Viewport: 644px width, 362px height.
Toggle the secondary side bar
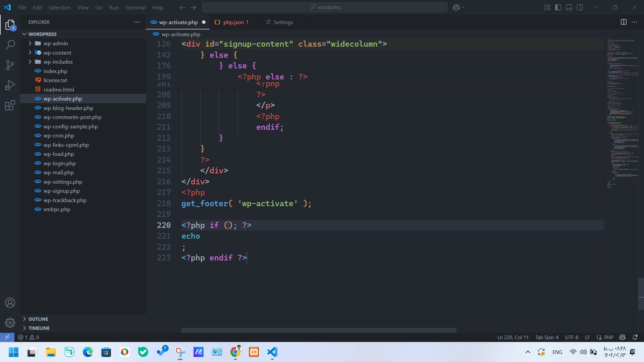point(580,7)
